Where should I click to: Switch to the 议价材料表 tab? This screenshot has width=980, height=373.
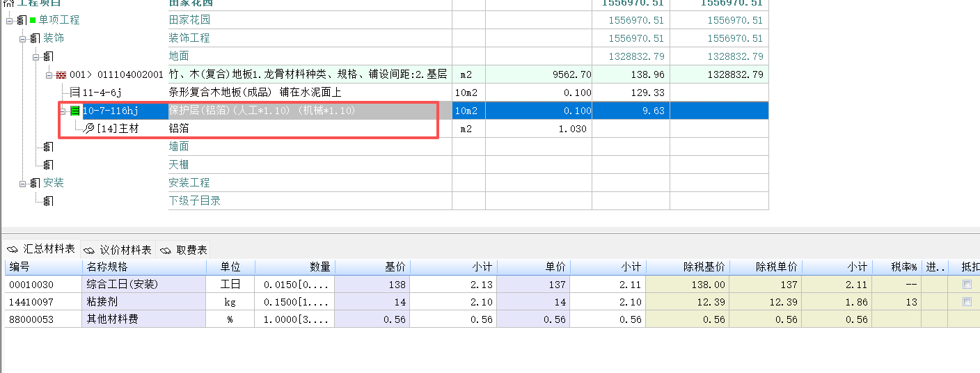(x=118, y=250)
